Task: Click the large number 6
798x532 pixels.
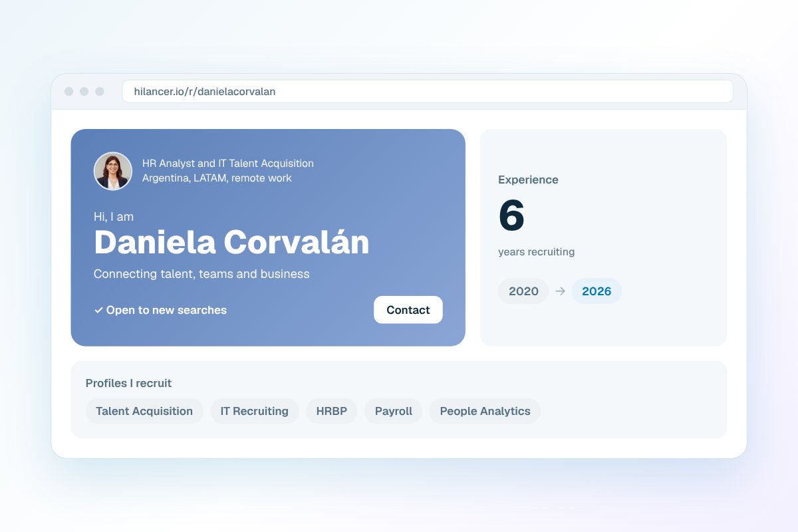Action: pos(511,215)
